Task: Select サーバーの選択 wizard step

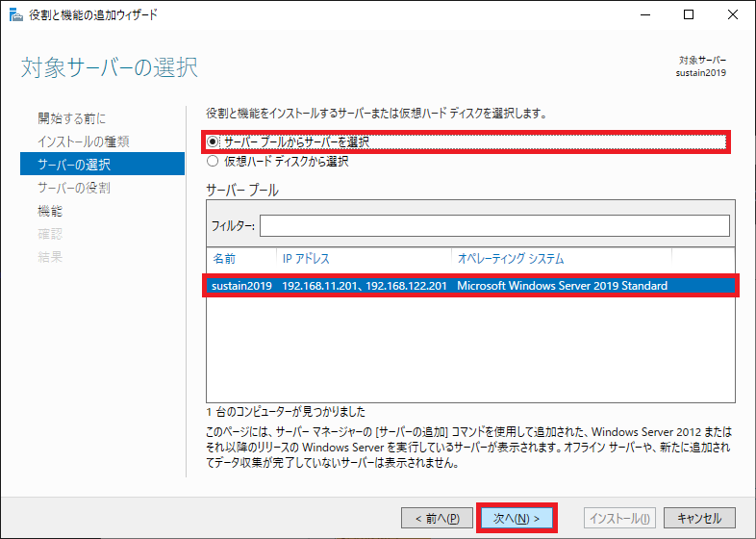Action: pyautogui.click(x=102, y=164)
